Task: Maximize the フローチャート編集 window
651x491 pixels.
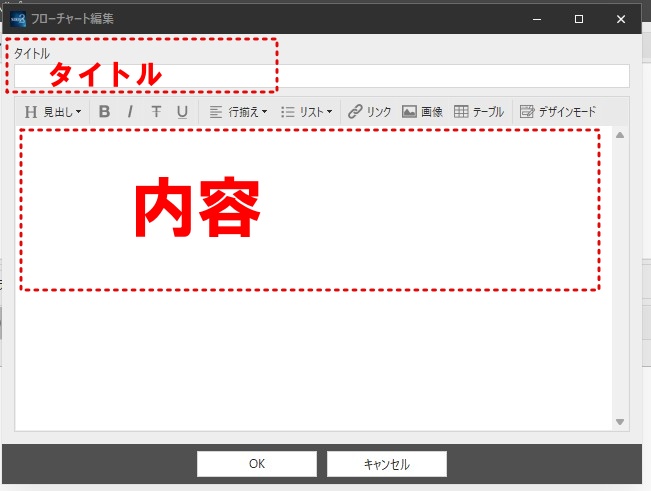Action: click(x=579, y=19)
